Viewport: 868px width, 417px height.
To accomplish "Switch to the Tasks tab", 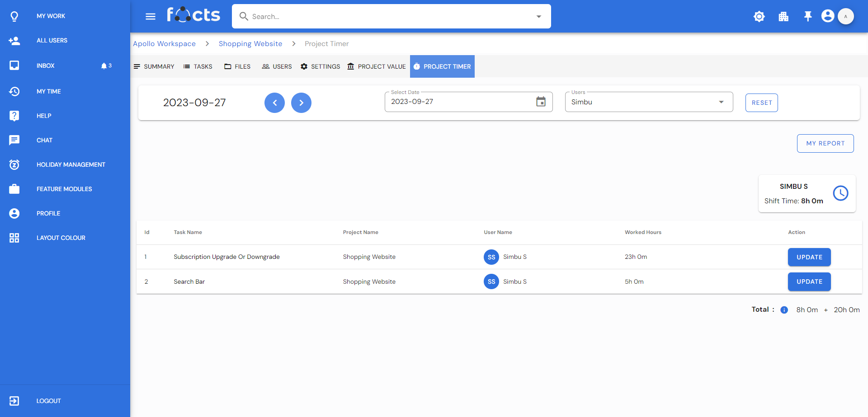I will pyautogui.click(x=198, y=66).
